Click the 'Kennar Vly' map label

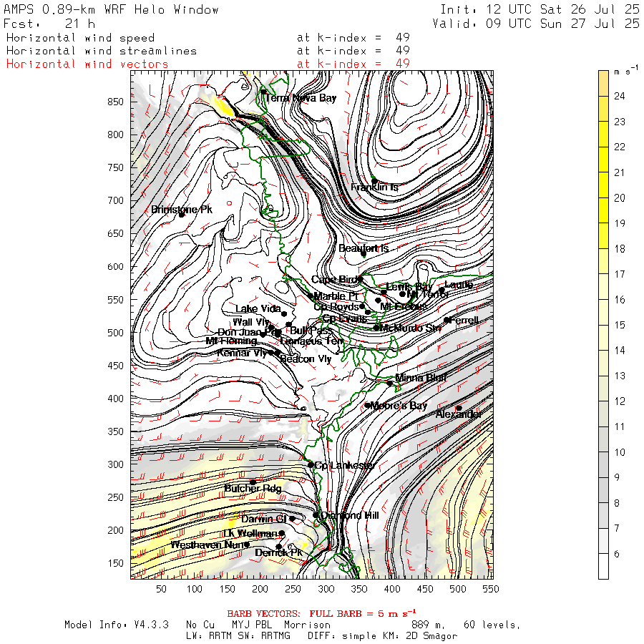[x=242, y=353]
